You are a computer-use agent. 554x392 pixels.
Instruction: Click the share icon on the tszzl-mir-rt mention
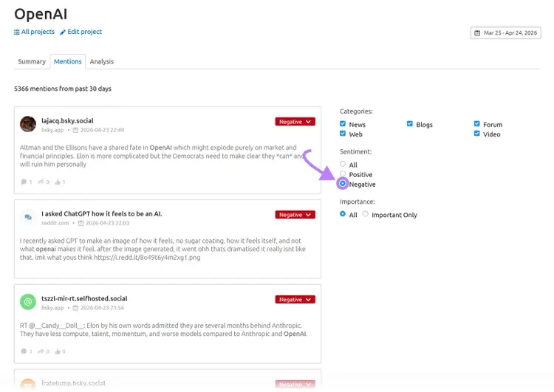(41, 351)
